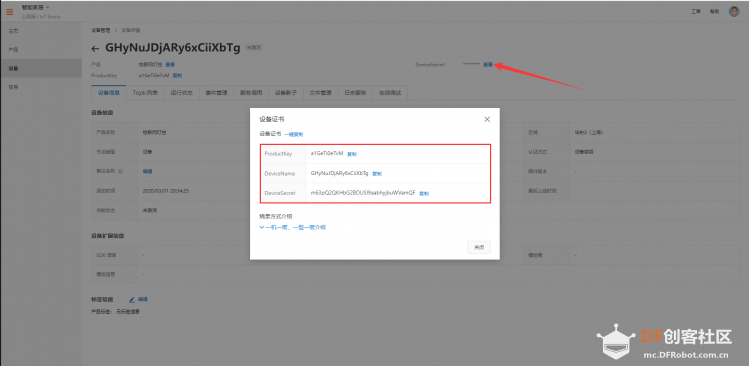Click the 华东2（上海） region value
Screen dimensions: 749x366
click(x=588, y=132)
